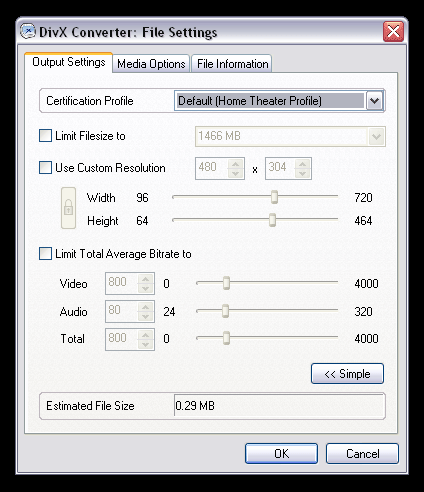Click the Total bitrate input field
The image size is (424, 492).
122,339
